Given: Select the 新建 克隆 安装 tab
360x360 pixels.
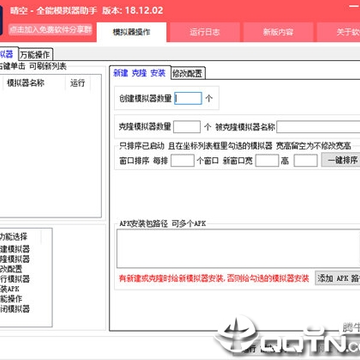Looking at the screenshot, I should point(140,73).
